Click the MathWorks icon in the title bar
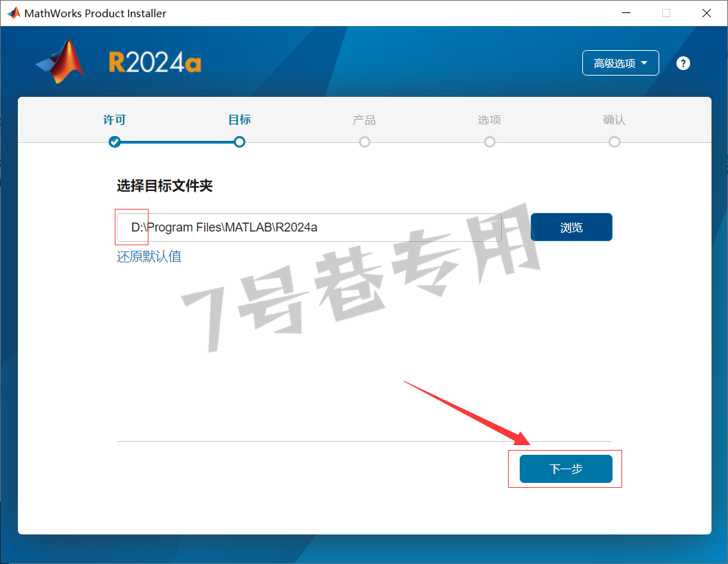Screen dimensions: 728x564 [14, 13]
